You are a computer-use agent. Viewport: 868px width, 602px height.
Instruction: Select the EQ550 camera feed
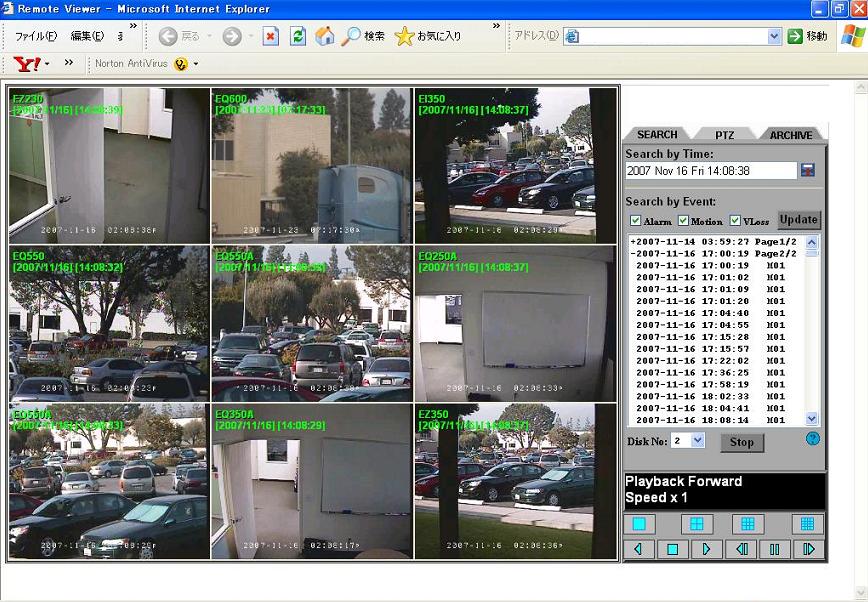click(x=109, y=324)
